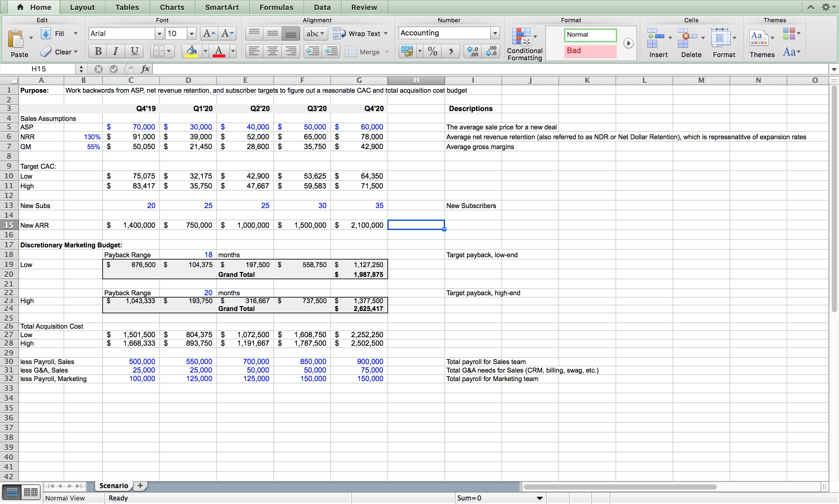
Task: Decrease font size with the small A icon
Action: pos(227,33)
